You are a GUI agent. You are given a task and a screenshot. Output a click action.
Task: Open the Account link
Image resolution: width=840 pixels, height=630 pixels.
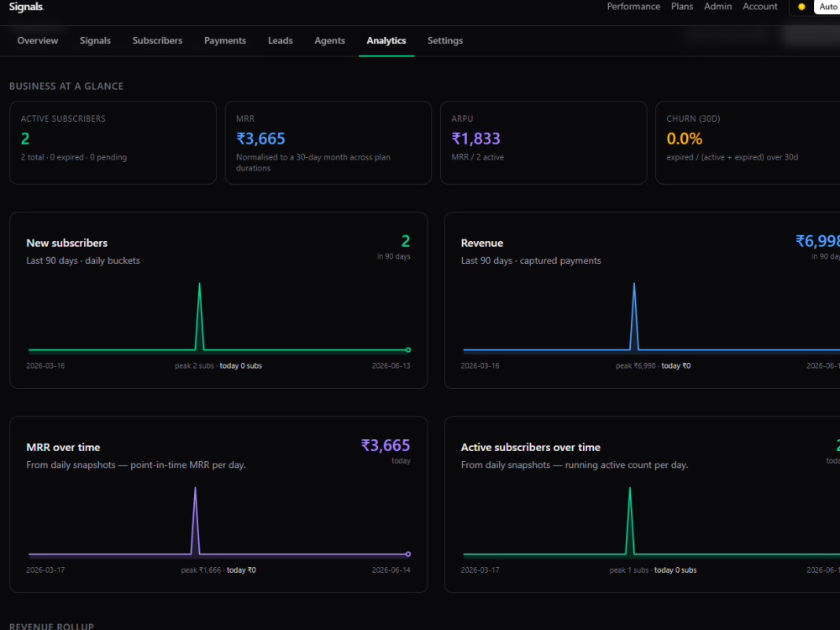[759, 7]
